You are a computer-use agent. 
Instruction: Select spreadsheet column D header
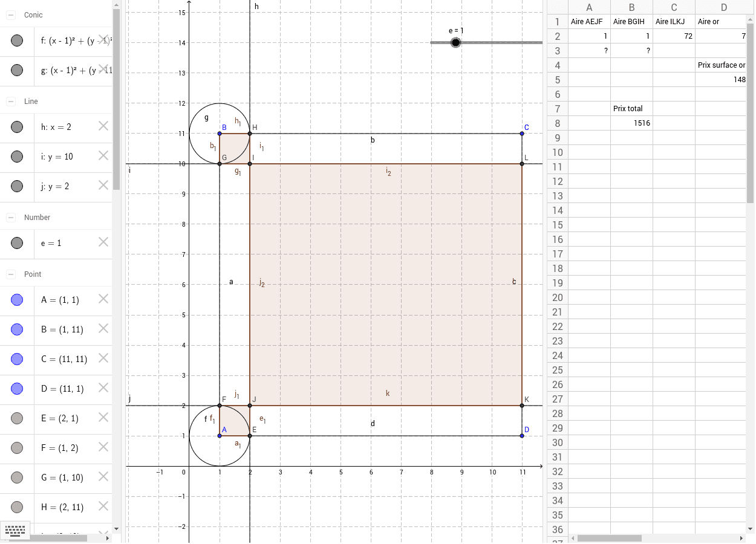point(720,7)
